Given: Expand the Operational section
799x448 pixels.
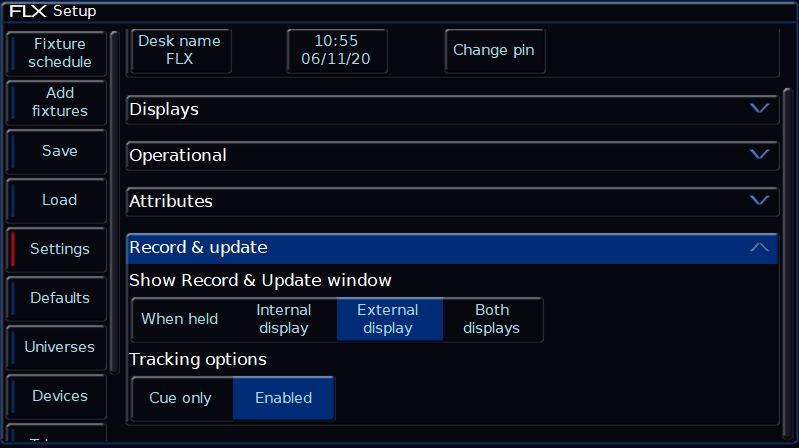Looking at the screenshot, I should 452,155.
